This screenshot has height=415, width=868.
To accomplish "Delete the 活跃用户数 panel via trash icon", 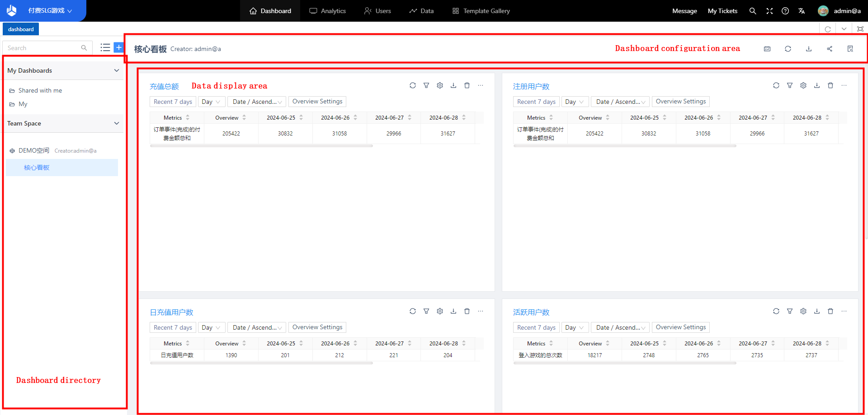I will click(830, 311).
